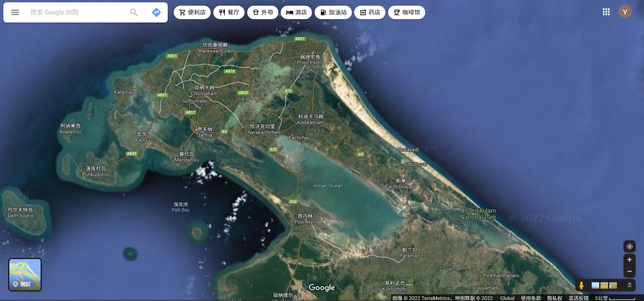
Task: Open the 使用条款 link
Action: click(x=531, y=298)
